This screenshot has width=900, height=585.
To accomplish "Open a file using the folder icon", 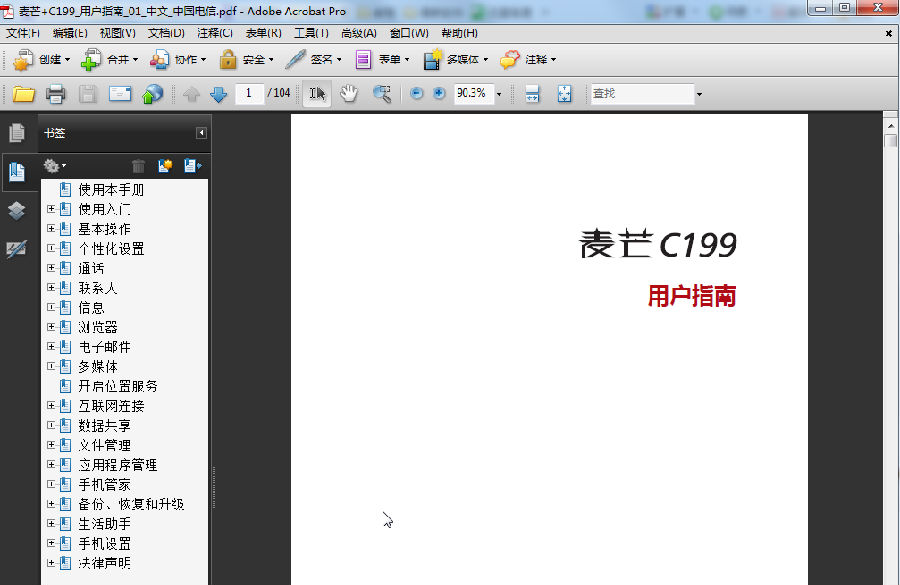I will point(24,92).
